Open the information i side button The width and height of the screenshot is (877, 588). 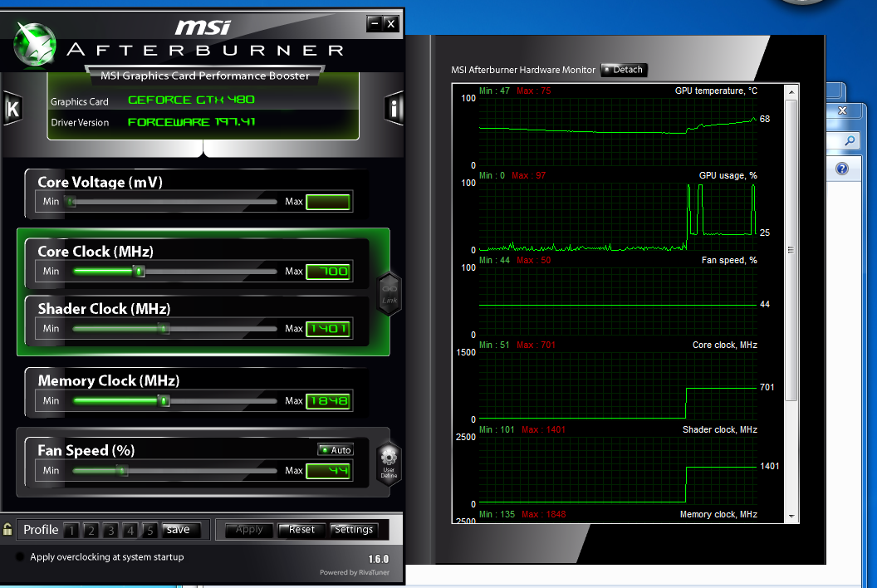click(394, 108)
